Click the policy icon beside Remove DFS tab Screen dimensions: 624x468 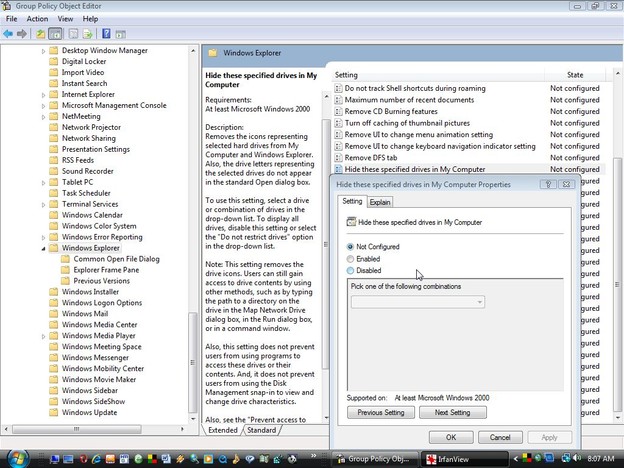[x=338, y=158]
